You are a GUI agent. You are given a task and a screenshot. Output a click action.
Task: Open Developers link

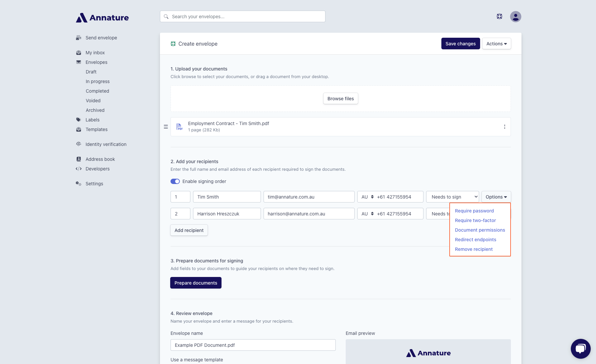tap(97, 169)
